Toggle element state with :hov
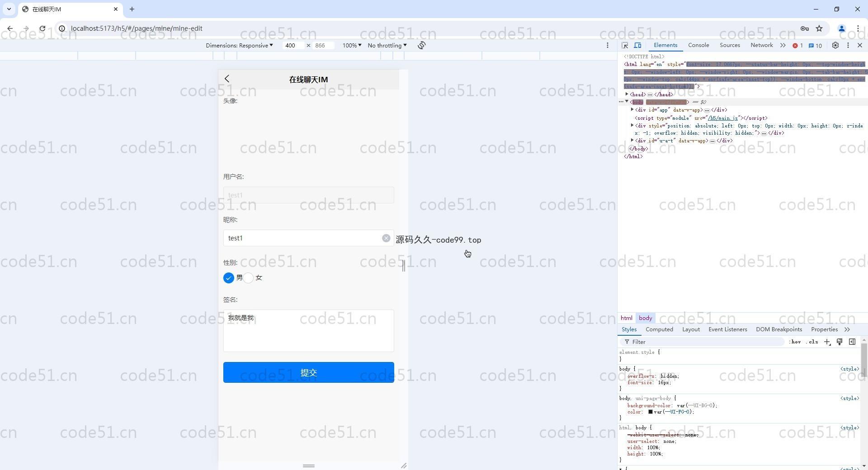 (795, 342)
